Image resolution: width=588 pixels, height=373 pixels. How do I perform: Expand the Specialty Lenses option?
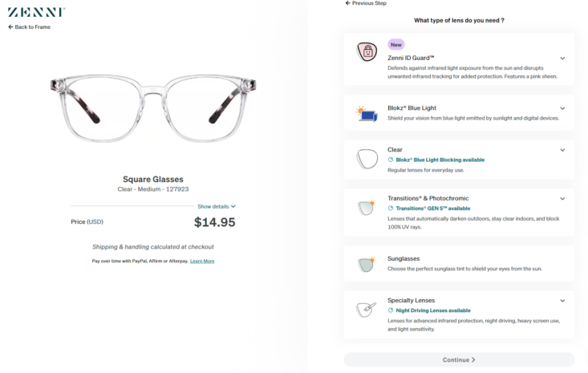[x=562, y=301]
